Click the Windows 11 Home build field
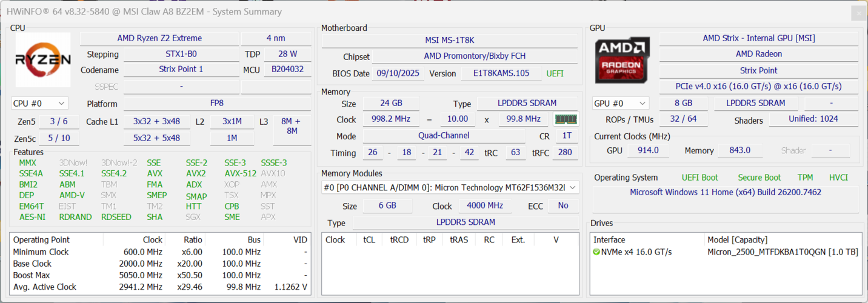The height and width of the screenshot is (303, 868). tap(725, 192)
